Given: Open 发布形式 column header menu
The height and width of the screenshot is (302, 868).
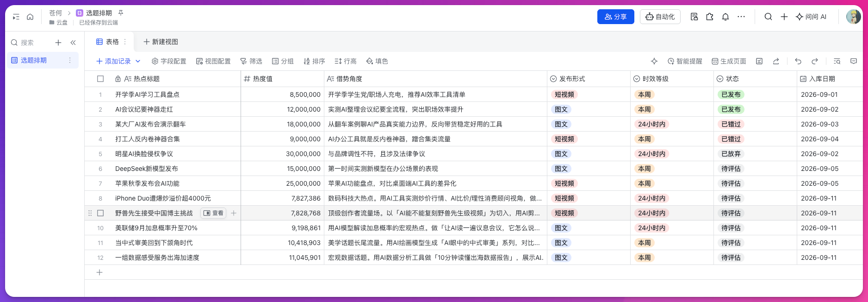Looking at the screenshot, I should coord(589,79).
